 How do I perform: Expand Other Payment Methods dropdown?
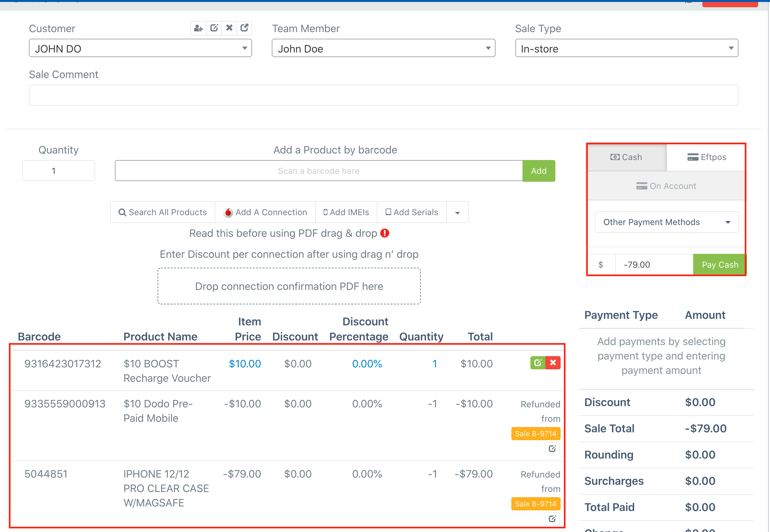point(667,222)
